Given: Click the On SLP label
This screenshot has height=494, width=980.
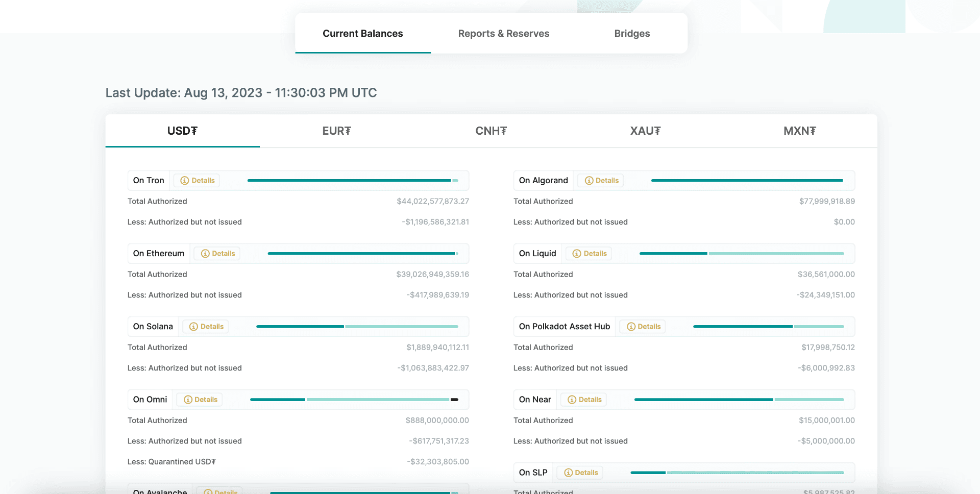Looking at the screenshot, I should 533,473.
